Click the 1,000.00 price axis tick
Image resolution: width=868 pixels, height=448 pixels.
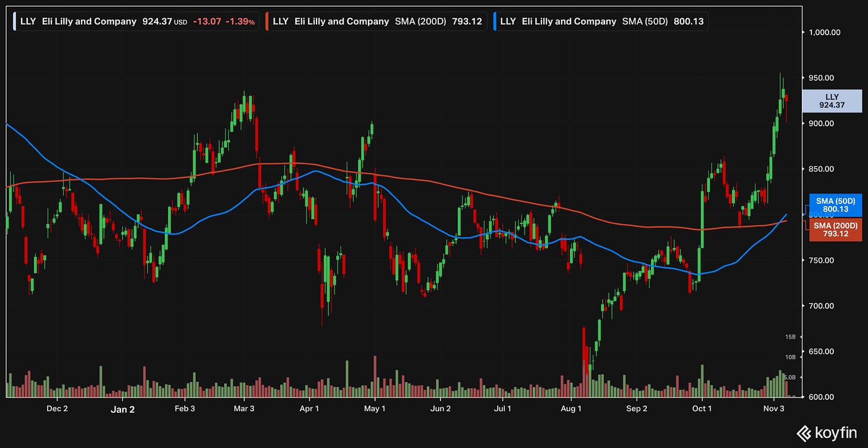pyautogui.click(x=824, y=32)
